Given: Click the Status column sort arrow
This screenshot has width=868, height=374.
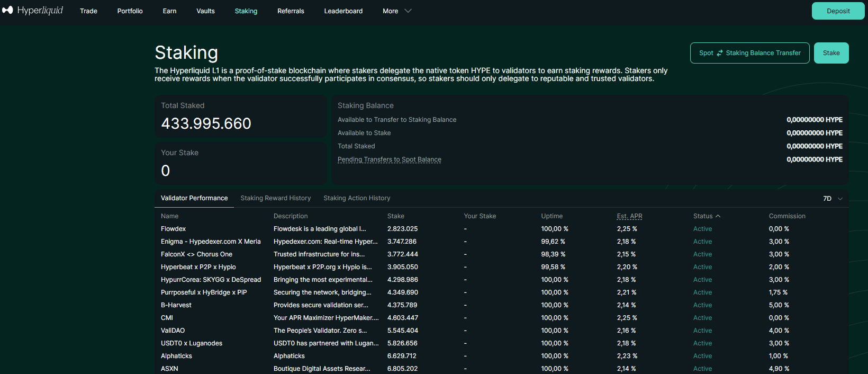Looking at the screenshot, I should click(x=718, y=216).
